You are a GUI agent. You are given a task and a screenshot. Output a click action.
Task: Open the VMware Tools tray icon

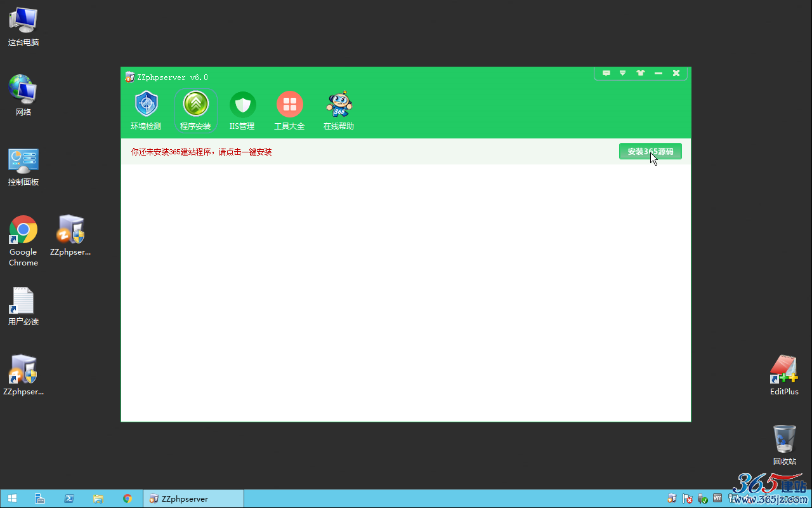[717, 498]
